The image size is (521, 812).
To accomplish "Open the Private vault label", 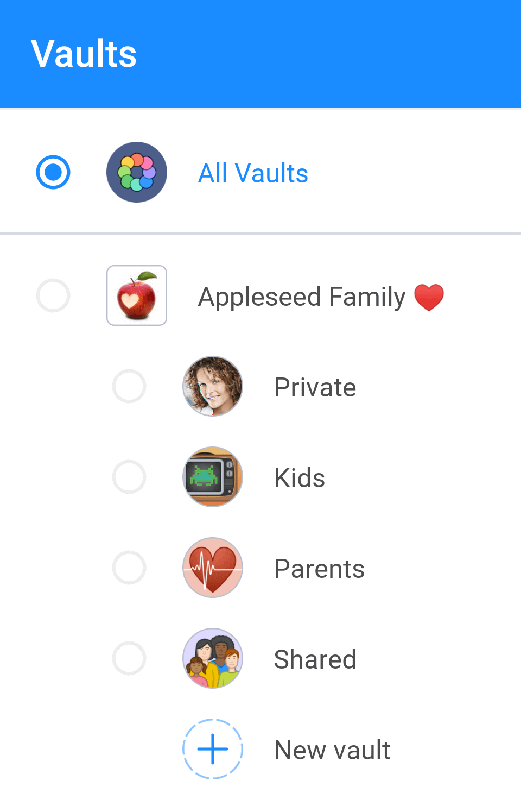I will tap(315, 387).
